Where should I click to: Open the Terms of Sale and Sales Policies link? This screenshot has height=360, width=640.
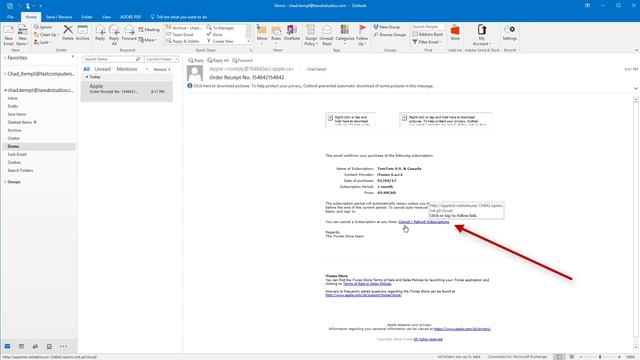[x=367, y=284]
